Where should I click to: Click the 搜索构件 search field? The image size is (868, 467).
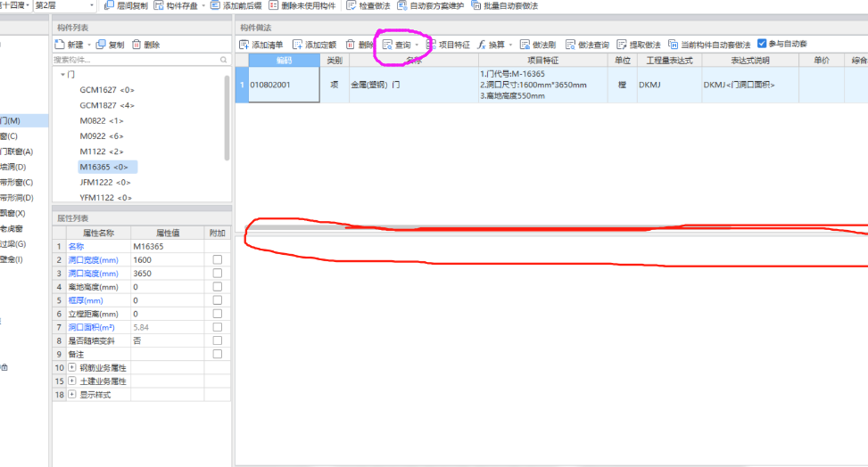(136, 60)
